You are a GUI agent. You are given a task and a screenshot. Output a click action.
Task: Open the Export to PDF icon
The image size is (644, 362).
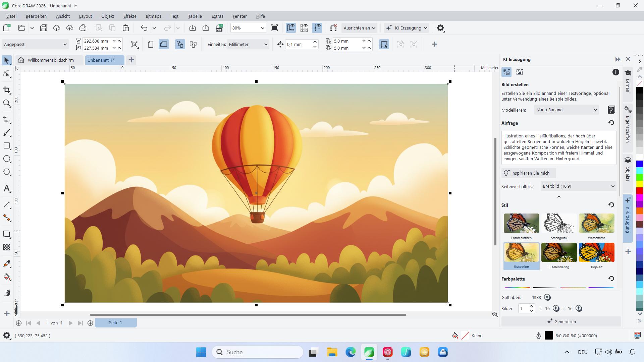219,28
